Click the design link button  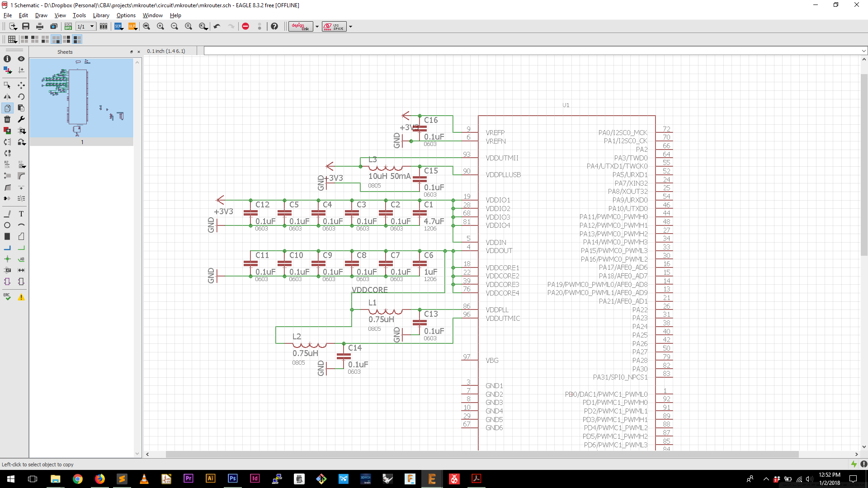coord(301,27)
